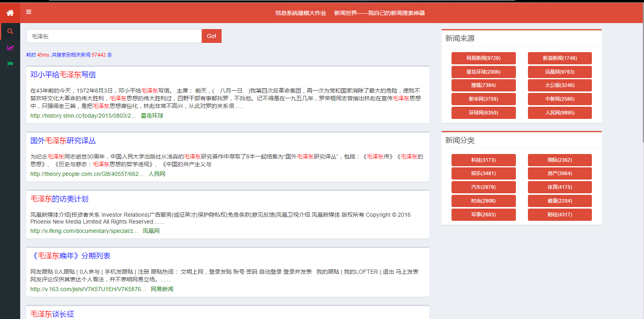Filter by source 搜狐(7384)
The width and height of the screenshot is (644, 319).
tap(484, 85)
